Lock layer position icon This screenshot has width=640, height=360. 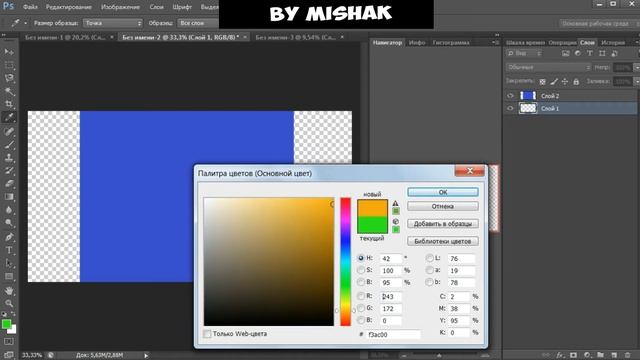click(564, 82)
